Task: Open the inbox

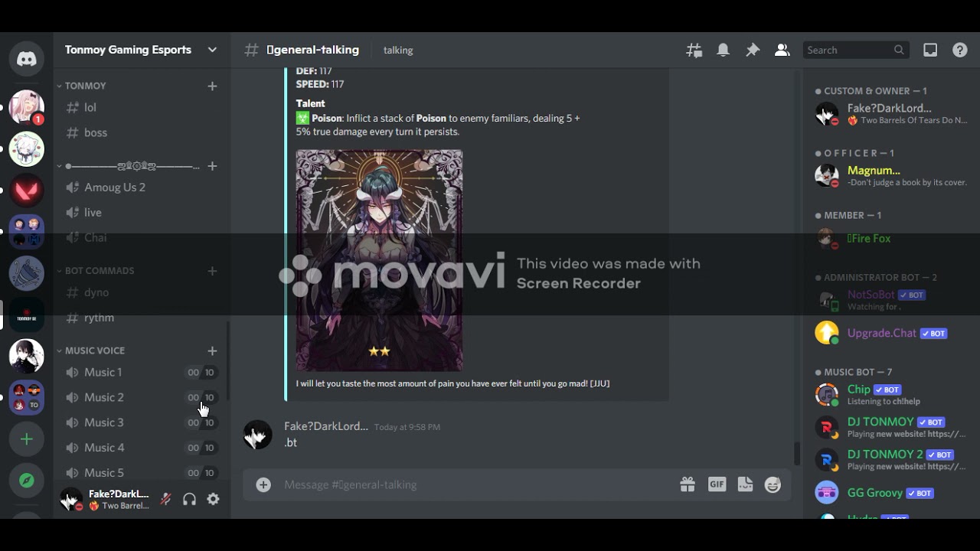Action: 930,50
